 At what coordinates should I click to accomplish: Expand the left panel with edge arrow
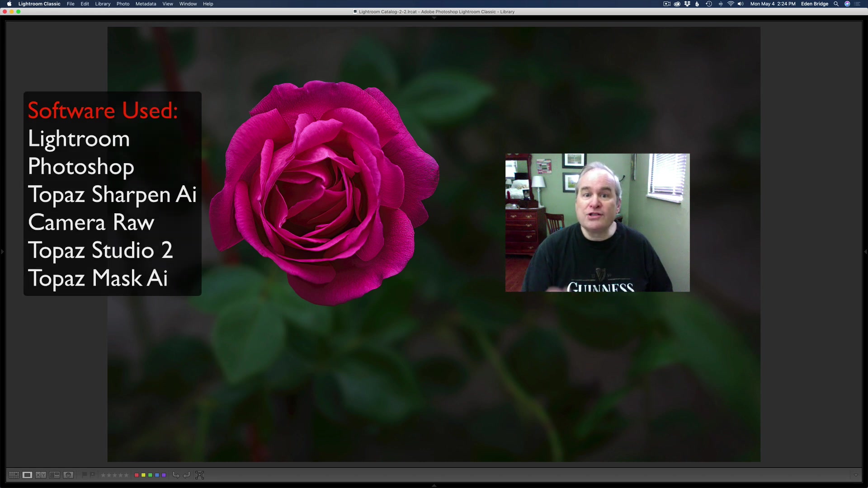coord(2,252)
